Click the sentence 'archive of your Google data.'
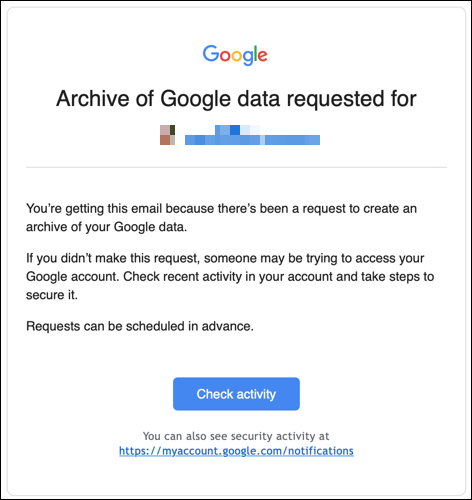The height and width of the screenshot is (500, 472). [x=107, y=227]
